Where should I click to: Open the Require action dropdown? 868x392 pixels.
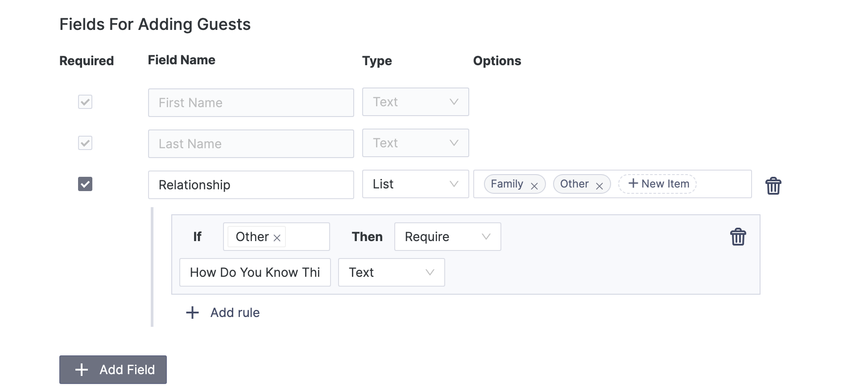[447, 237]
